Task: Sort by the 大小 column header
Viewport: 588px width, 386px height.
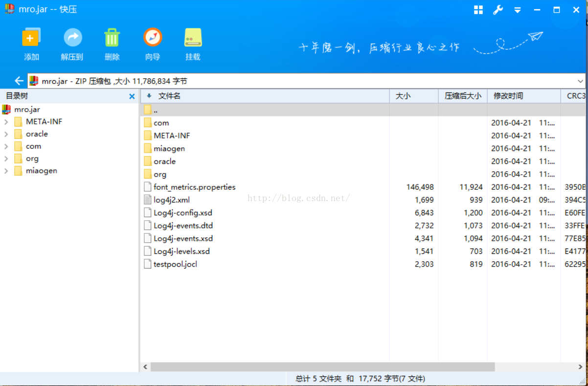Action: click(x=414, y=96)
